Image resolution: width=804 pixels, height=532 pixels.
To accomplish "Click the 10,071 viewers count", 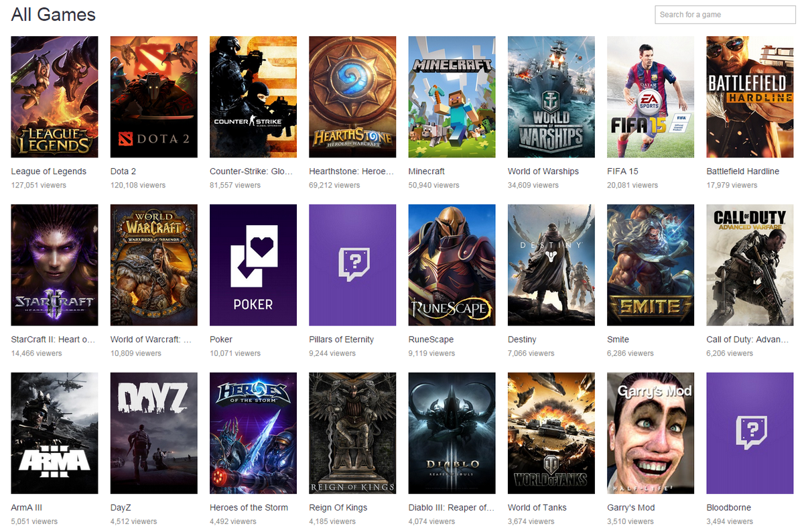I will click(235, 354).
